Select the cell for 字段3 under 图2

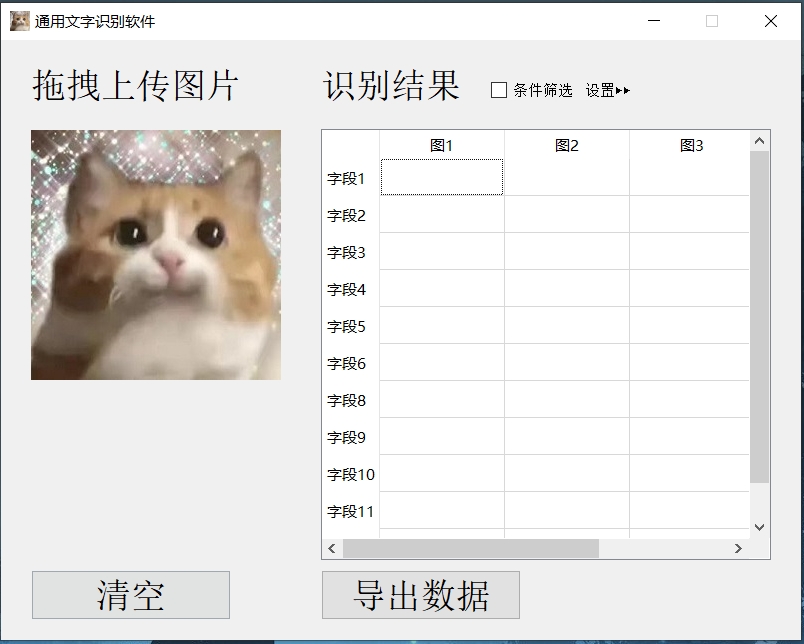point(567,251)
